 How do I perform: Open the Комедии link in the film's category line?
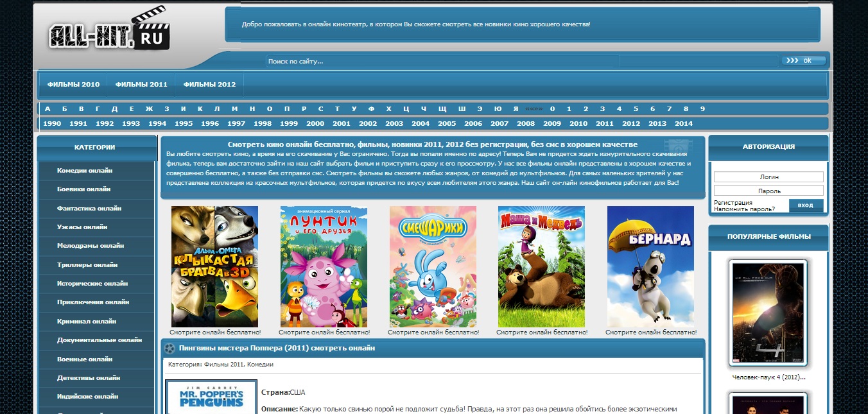[x=261, y=365]
